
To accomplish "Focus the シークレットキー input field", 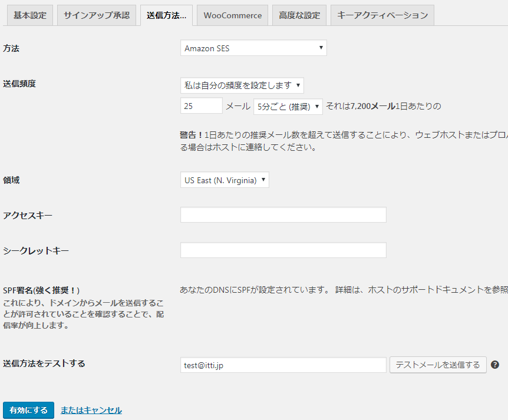I will pyautogui.click(x=283, y=250).
